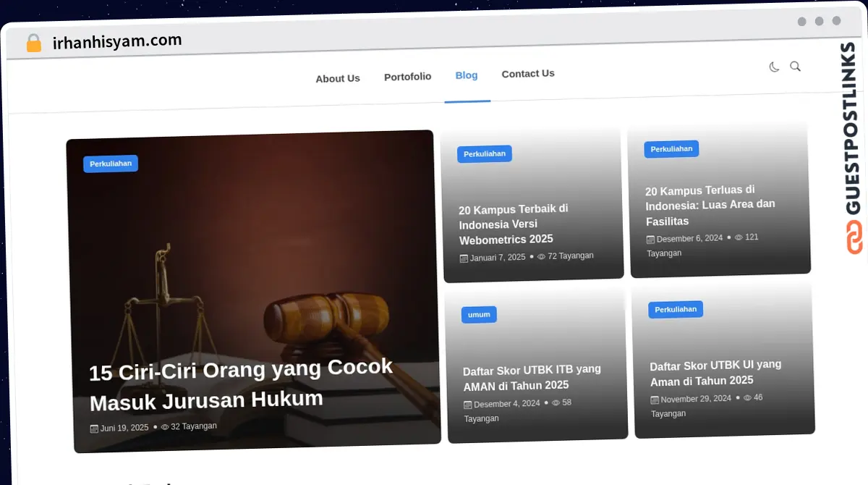The image size is (868, 485).
Task: Click calendar icon beside November 29, 2024
Action: click(655, 400)
